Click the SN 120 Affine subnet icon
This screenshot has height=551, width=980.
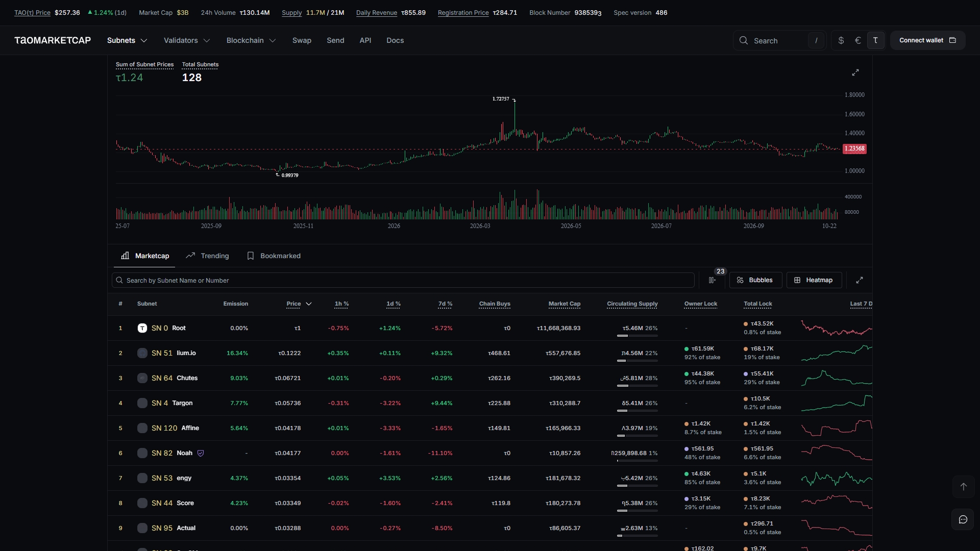(x=142, y=428)
